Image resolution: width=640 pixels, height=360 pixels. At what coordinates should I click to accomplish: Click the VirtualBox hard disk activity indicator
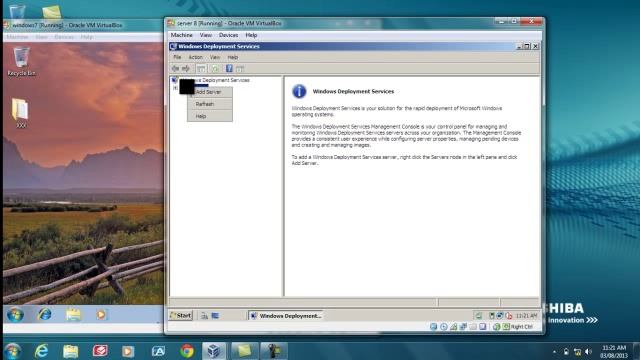tap(433, 327)
